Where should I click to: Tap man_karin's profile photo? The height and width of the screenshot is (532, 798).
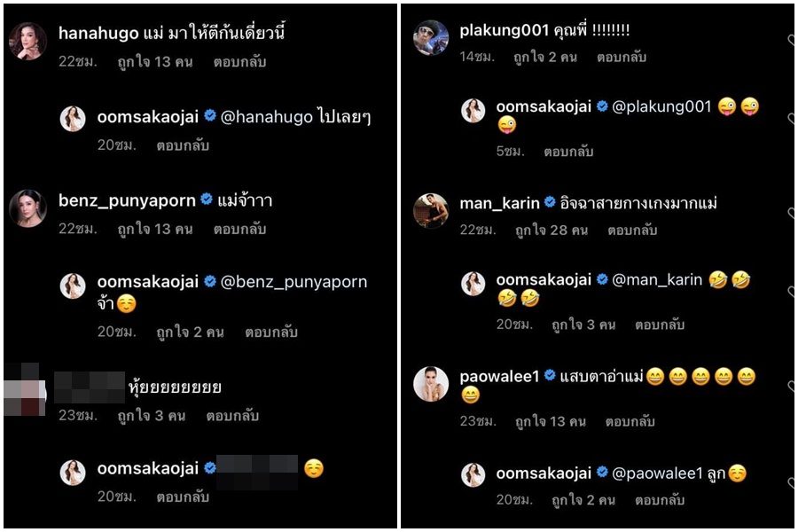point(431,211)
